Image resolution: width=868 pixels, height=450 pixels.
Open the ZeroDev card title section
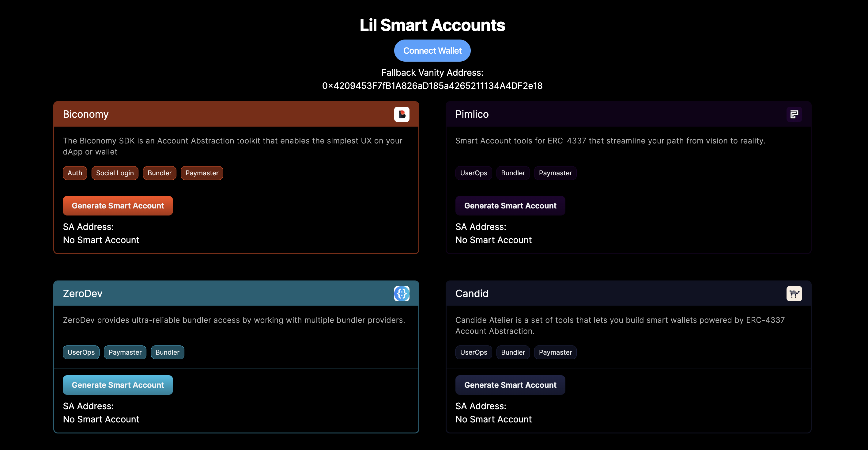click(x=83, y=293)
